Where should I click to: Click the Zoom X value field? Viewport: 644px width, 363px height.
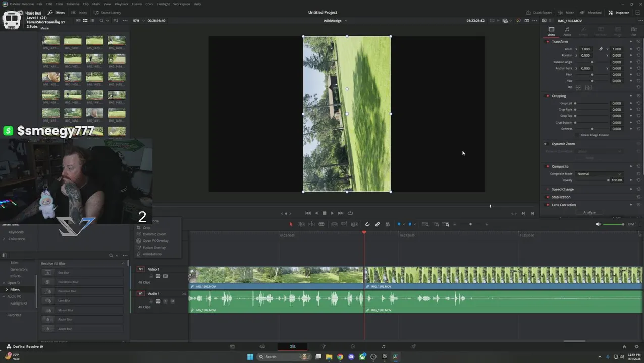(585, 49)
